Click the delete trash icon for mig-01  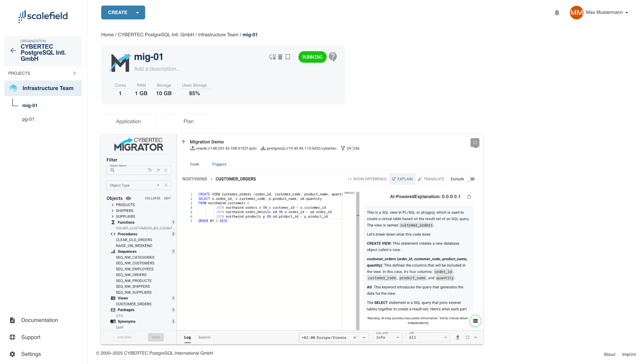click(280, 57)
